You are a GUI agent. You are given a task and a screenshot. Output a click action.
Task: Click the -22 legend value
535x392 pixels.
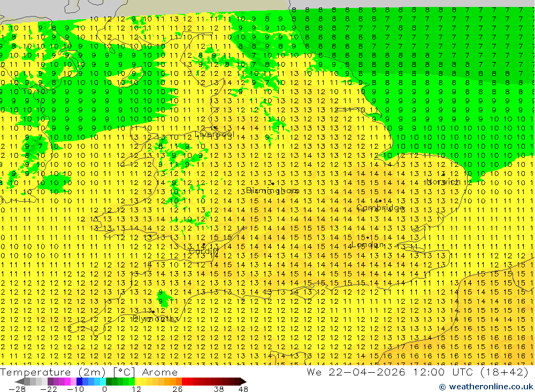[49, 389]
